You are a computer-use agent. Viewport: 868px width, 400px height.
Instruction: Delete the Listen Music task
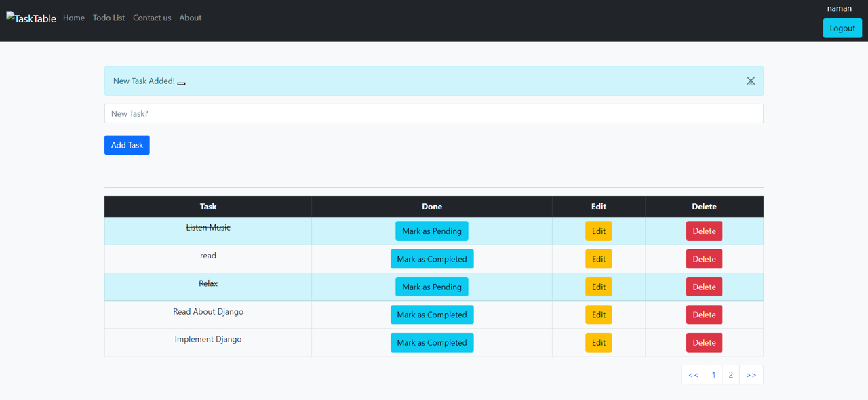click(704, 231)
